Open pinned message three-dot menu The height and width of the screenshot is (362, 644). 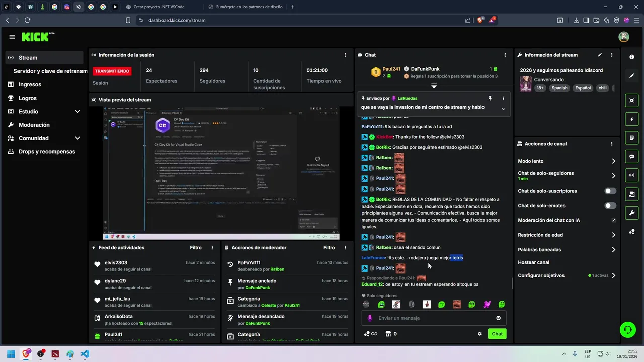click(503, 98)
